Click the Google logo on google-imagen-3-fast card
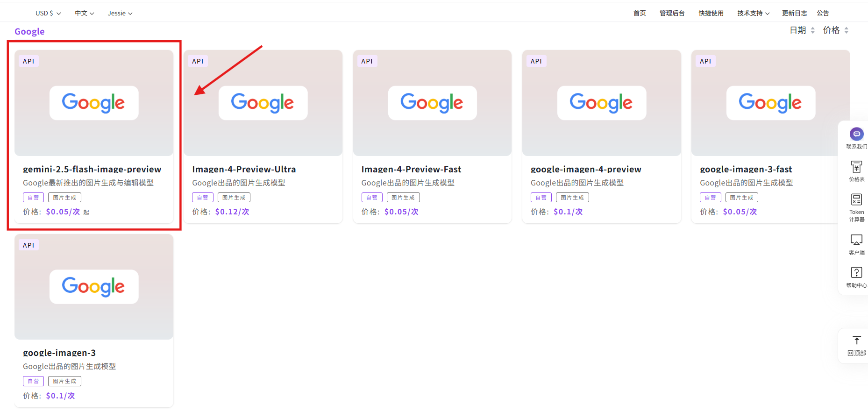Viewport: 868px width, 412px height. (x=771, y=103)
